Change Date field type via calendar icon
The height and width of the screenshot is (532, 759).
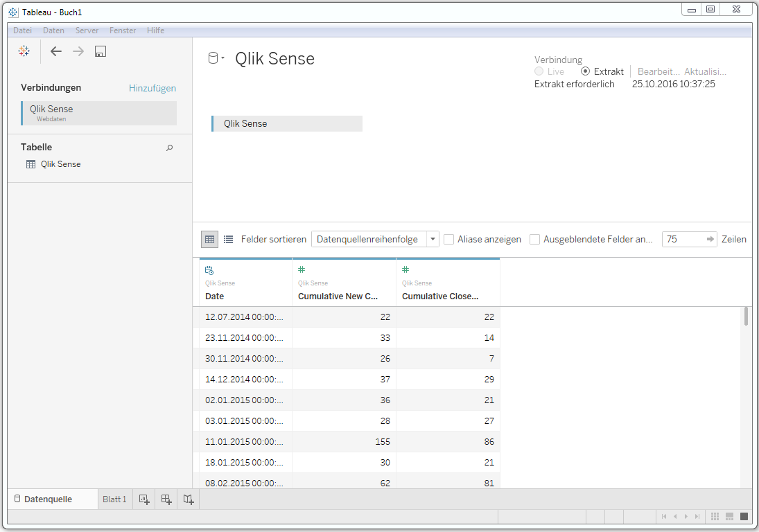[209, 270]
